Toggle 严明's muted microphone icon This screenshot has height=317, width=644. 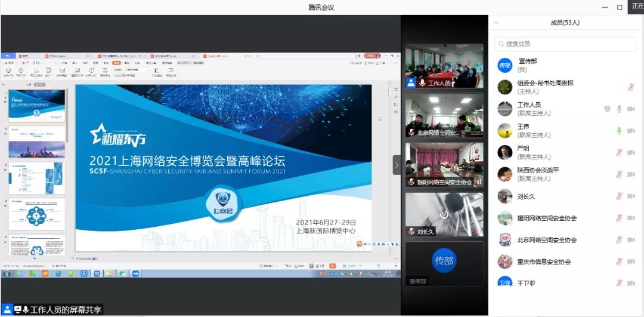click(619, 152)
